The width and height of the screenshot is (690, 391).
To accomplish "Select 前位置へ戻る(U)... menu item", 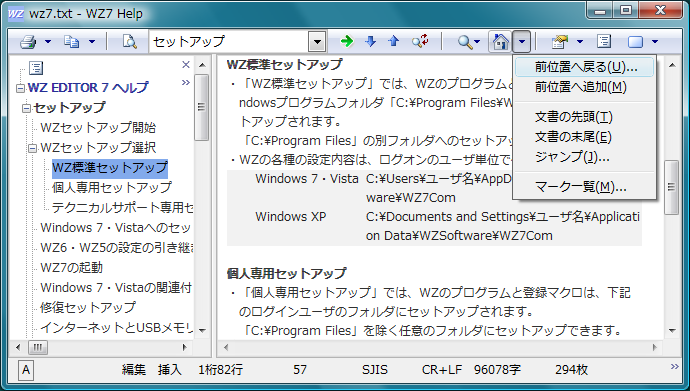I will coord(584,67).
